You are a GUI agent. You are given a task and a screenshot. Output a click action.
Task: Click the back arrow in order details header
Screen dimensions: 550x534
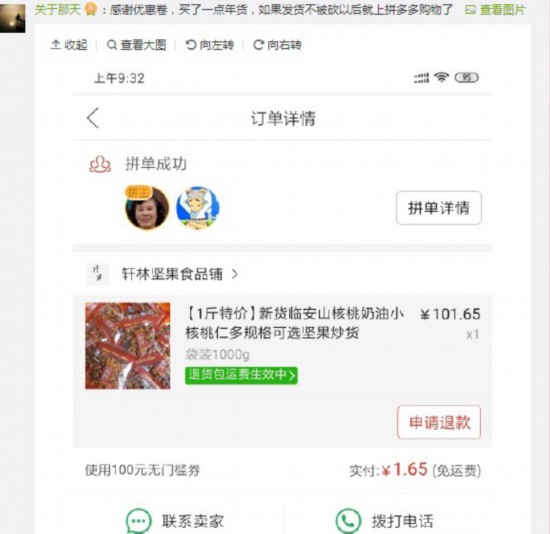pyautogui.click(x=93, y=118)
